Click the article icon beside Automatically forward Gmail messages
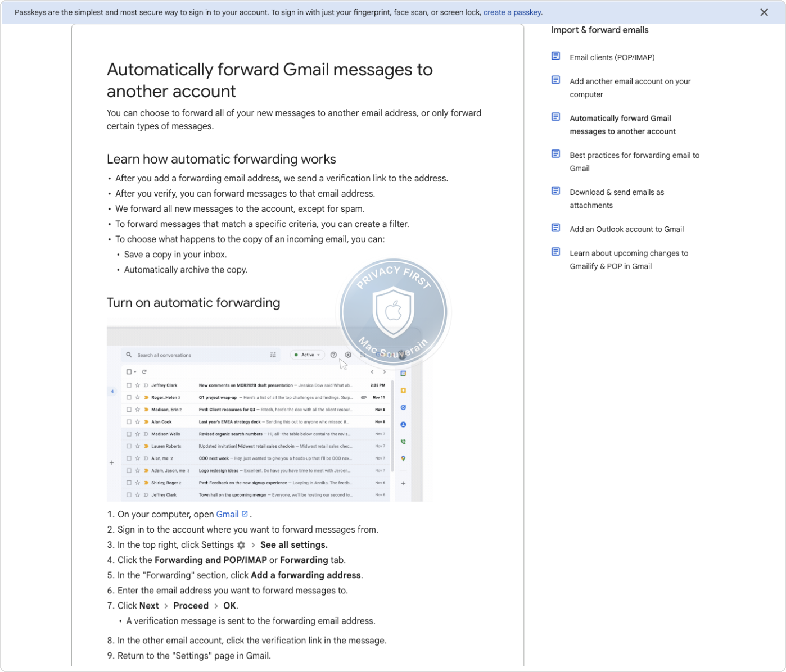The width and height of the screenshot is (786, 672). click(x=555, y=117)
